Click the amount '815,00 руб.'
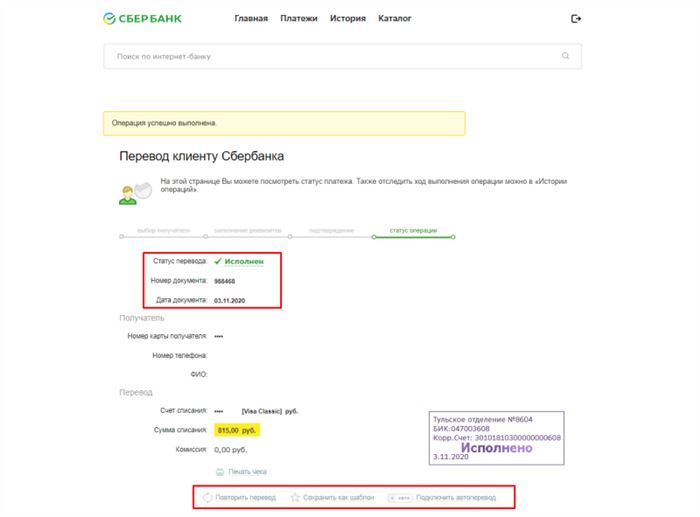The width and height of the screenshot is (700, 517). tap(237, 430)
